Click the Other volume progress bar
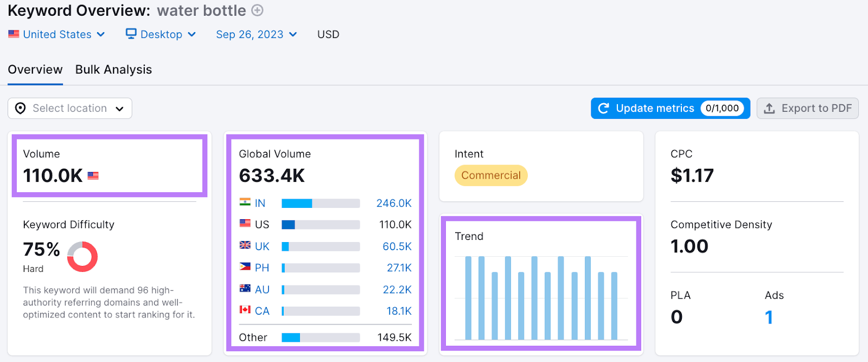Viewport: 868px width, 362px height. 320,338
